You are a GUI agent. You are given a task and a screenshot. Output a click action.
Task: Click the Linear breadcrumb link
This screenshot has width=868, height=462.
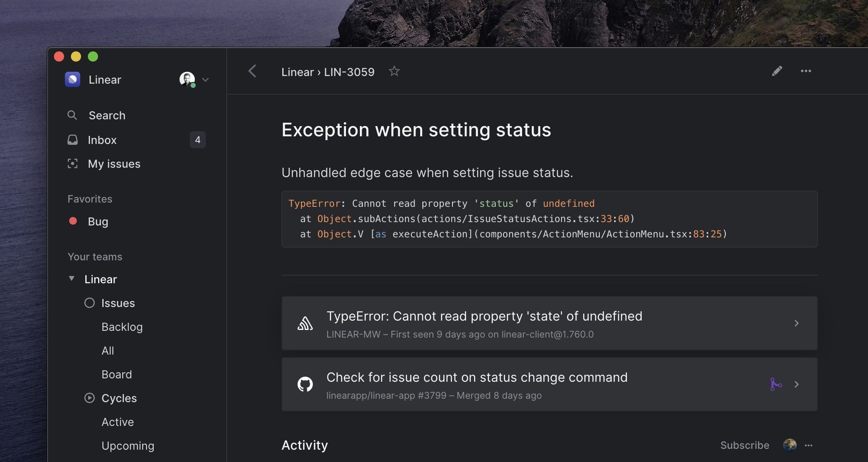coord(297,72)
